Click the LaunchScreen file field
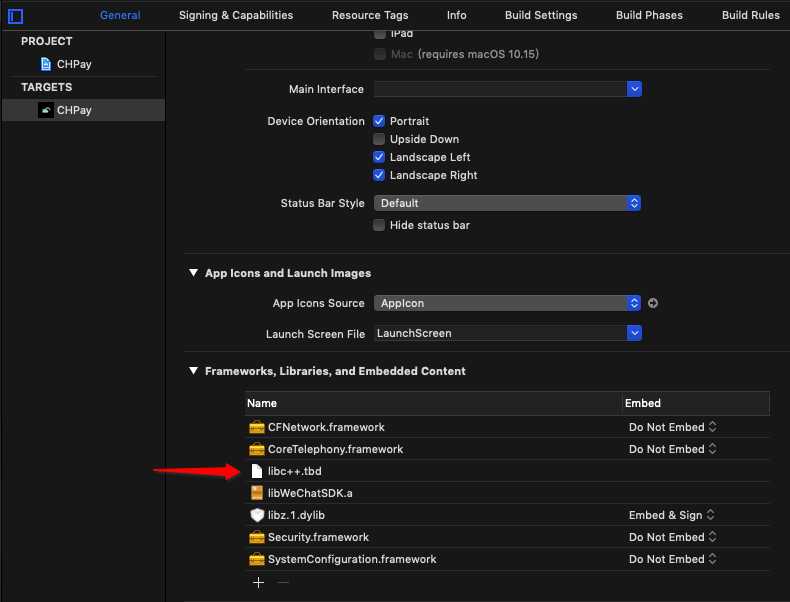The height and width of the screenshot is (602, 790). [x=500, y=333]
